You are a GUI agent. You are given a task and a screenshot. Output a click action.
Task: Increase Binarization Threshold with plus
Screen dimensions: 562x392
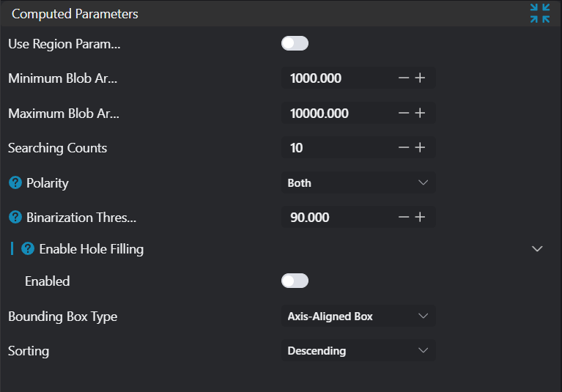420,217
